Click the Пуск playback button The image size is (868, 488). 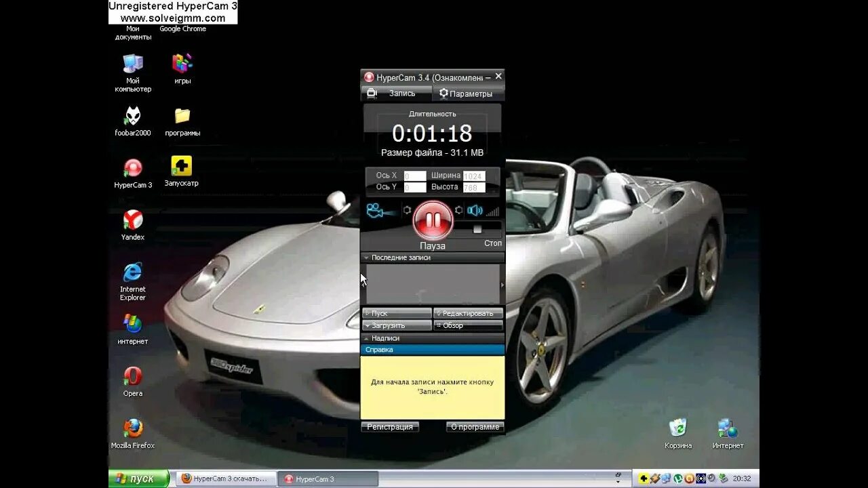click(x=397, y=313)
